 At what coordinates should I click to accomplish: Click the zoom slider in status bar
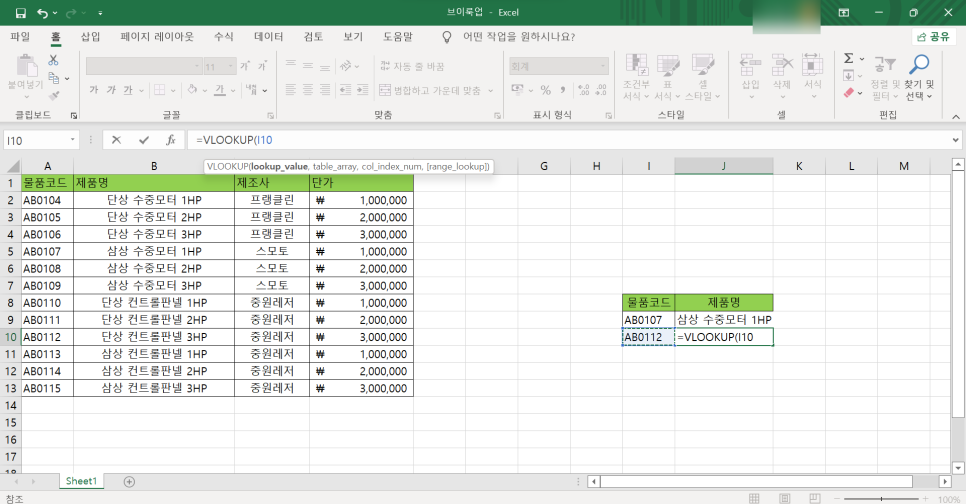(x=881, y=498)
